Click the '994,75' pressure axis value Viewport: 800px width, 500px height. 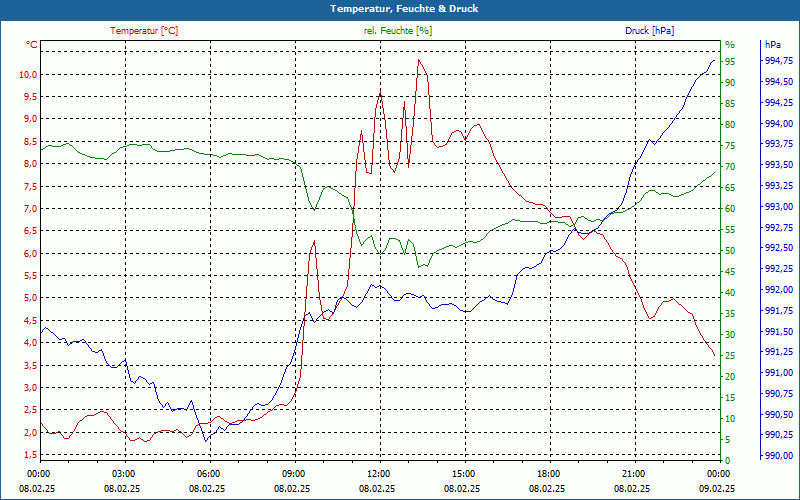tap(779, 61)
